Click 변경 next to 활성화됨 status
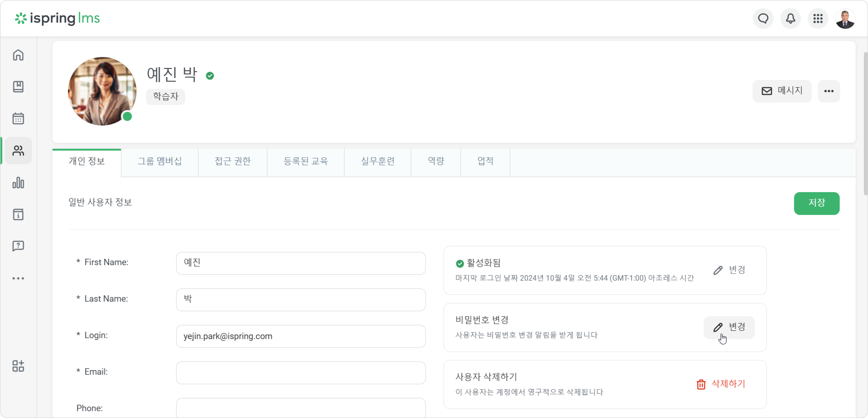The height and width of the screenshot is (418, 868). 729,270
